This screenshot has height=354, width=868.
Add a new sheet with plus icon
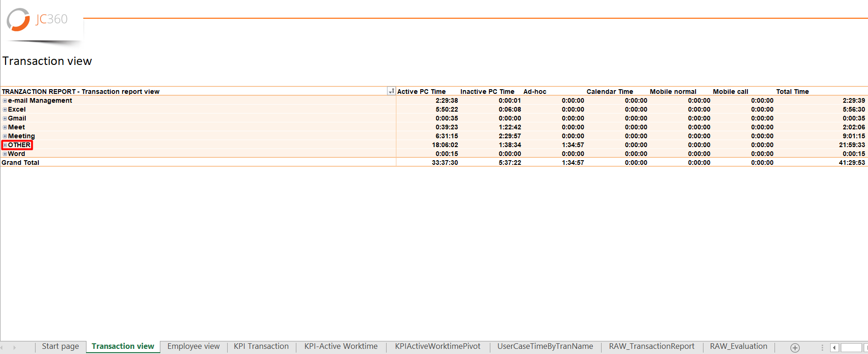click(x=795, y=347)
